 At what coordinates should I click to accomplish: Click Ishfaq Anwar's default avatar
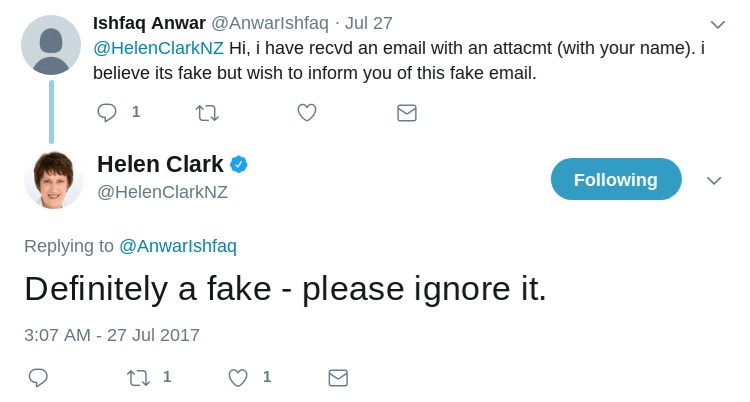pyautogui.click(x=51, y=45)
